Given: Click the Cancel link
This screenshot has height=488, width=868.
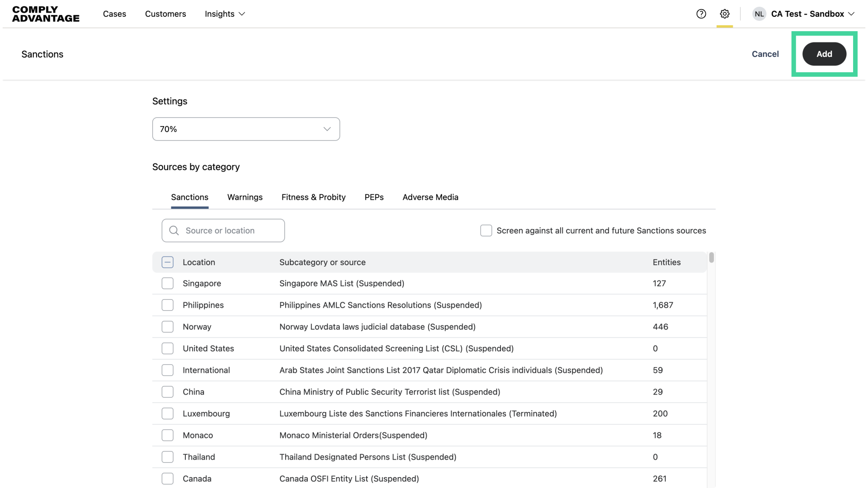Looking at the screenshot, I should click(765, 54).
